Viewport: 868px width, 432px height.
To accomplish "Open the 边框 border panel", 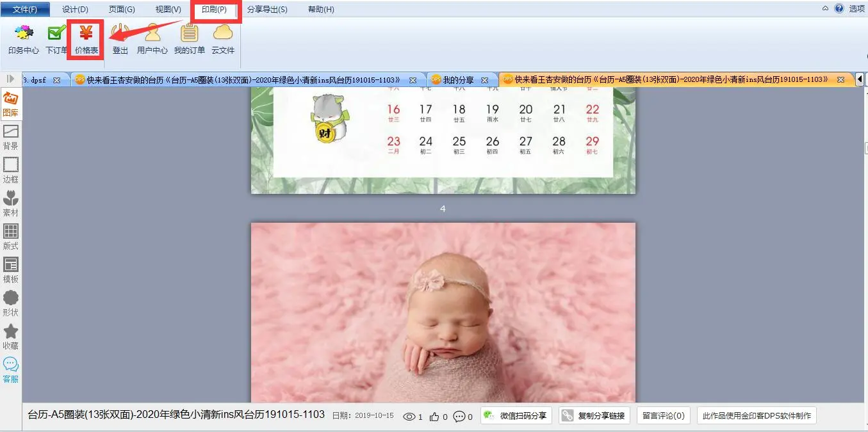I will pyautogui.click(x=11, y=172).
